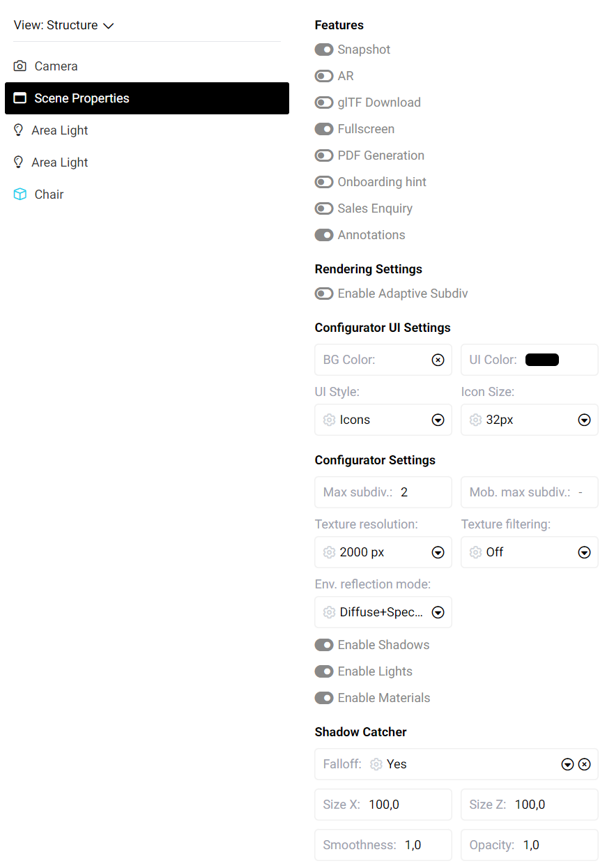Image resolution: width=607 pixels, height=868 pixels.
Task: Click the gear icon in Texture filtering field
Action: point(476,552)
